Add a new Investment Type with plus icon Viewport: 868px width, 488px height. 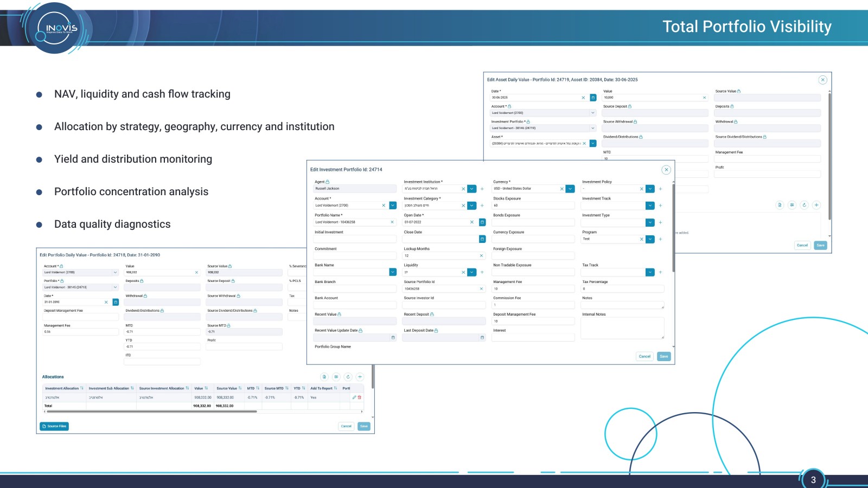click(x=660, y=222)
